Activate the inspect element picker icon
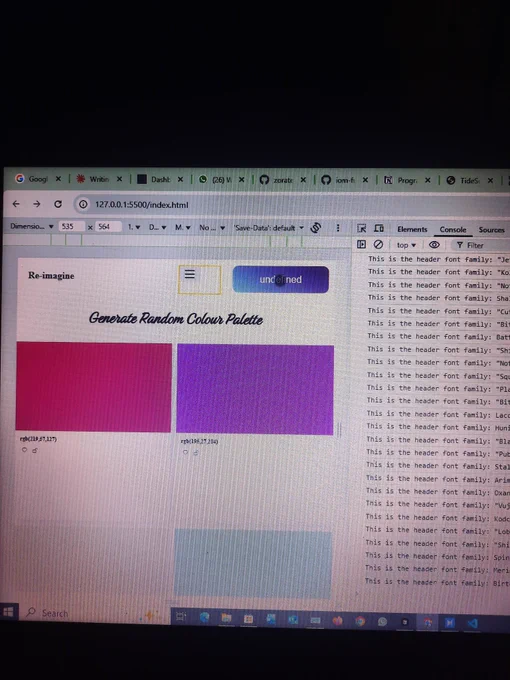Screen dimensions: 510x680 pos(361,228)
